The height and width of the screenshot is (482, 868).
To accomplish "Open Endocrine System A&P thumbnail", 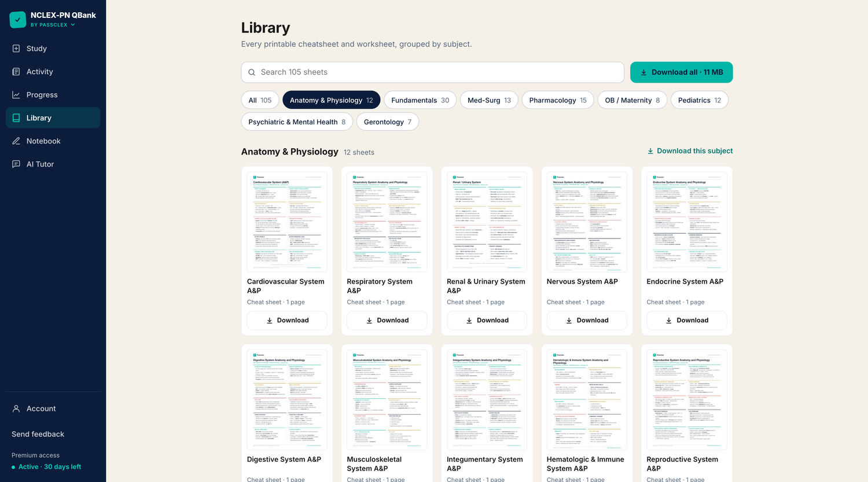I will (687, 222).
